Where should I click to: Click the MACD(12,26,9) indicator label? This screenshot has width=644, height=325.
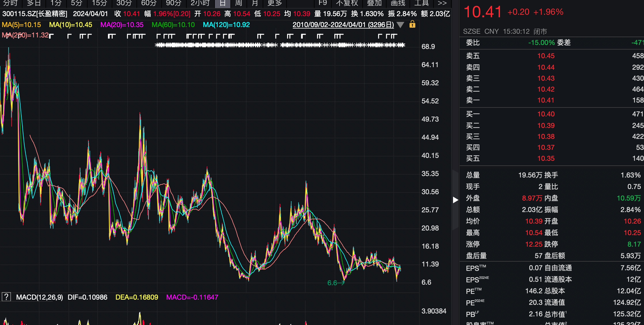coord(39,297)
